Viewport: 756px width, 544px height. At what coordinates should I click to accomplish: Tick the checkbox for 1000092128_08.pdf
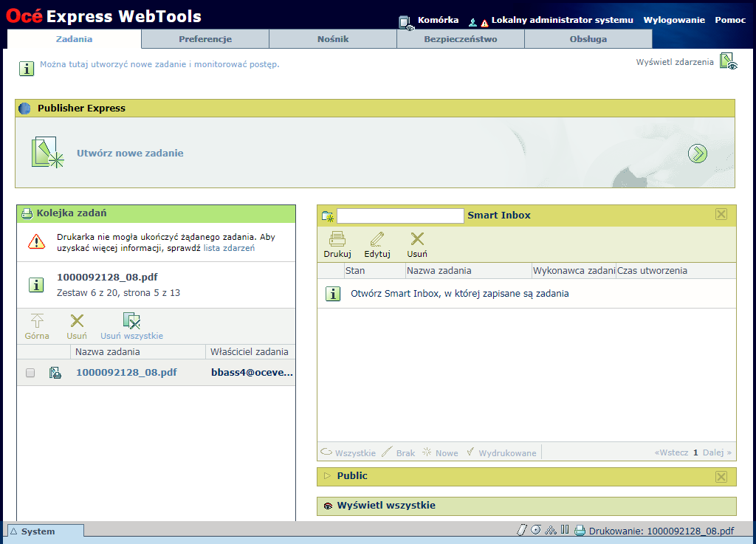[x=30, y=373]
